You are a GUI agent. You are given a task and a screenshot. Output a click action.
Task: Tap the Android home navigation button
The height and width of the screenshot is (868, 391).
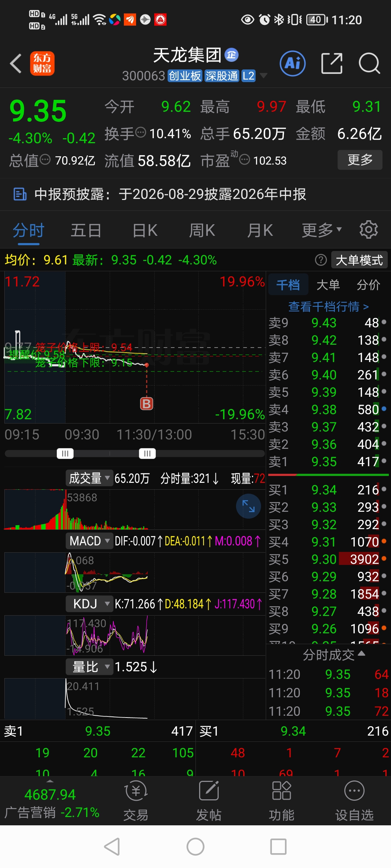click(x=195, y=847)
